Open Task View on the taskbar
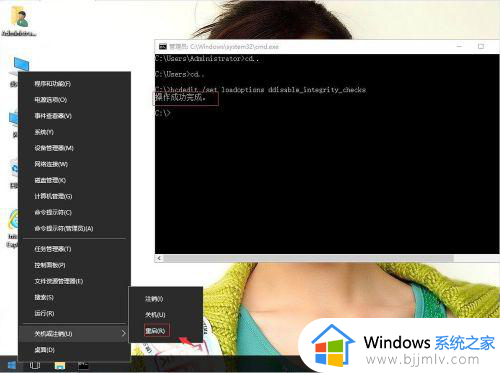The image size is (500, 373). point(35,366)
